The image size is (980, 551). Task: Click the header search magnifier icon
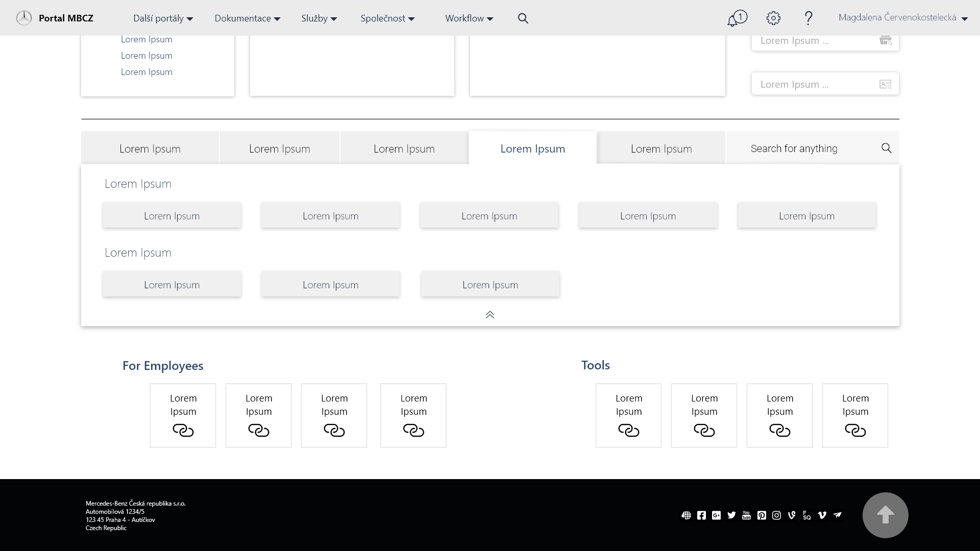523,18
